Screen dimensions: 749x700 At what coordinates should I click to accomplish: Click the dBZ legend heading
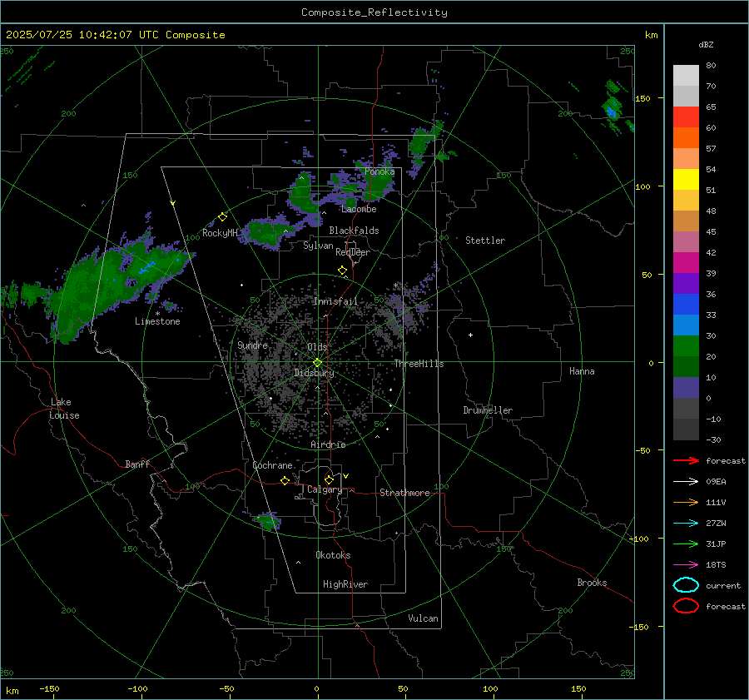tap(706, 45)
